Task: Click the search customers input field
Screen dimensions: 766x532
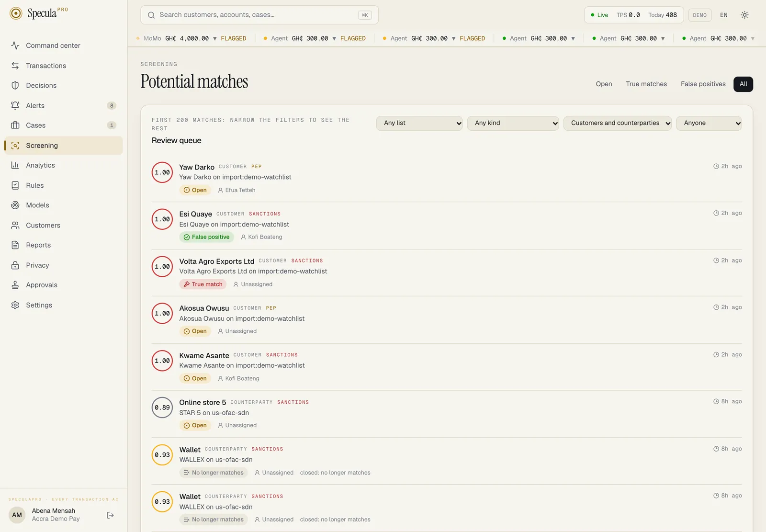Action: coord(259,15)
